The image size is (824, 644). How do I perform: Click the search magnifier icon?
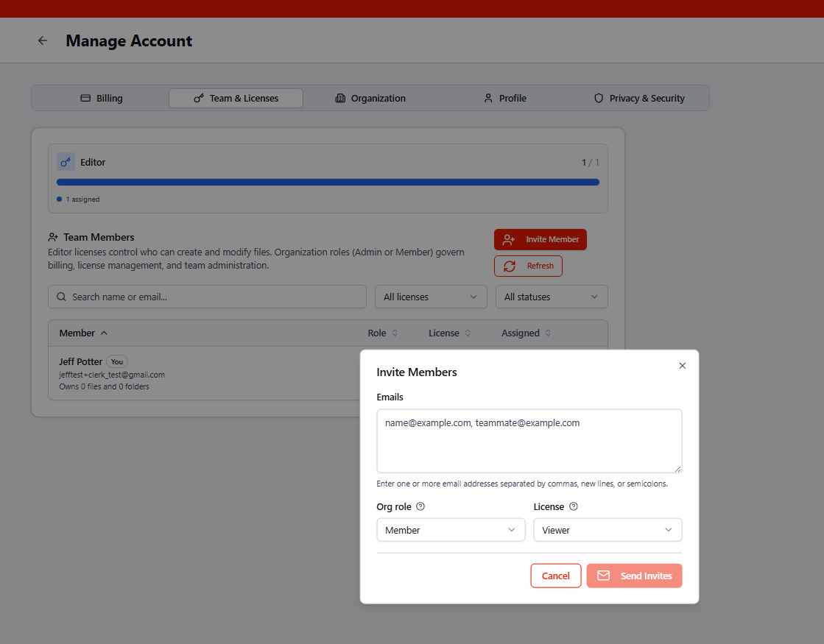(61, 297)
